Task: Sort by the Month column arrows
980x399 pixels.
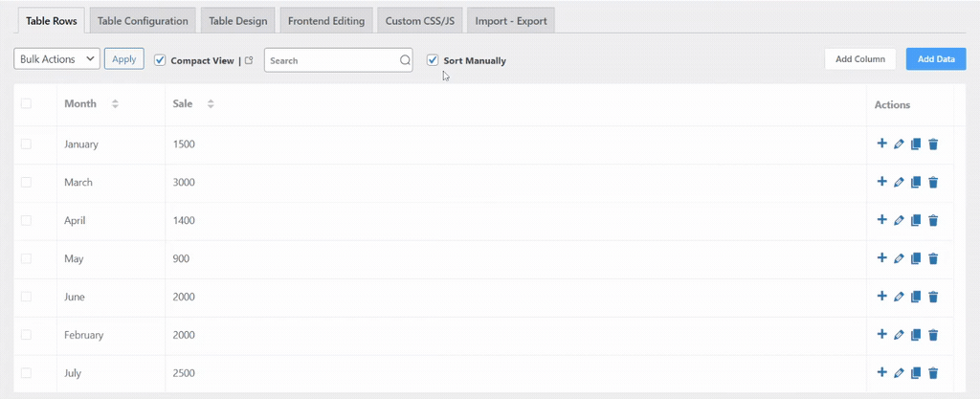Action: point(115,104)
